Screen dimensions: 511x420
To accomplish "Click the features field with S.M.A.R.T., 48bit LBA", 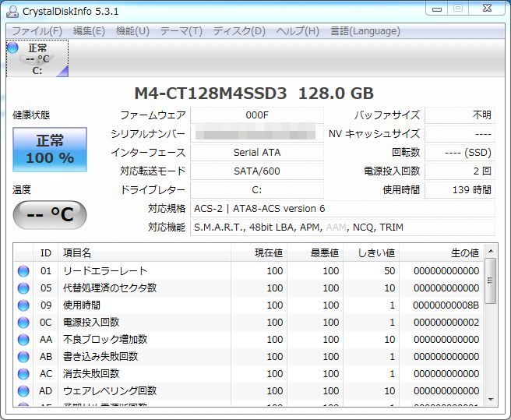I will [343, 227].
